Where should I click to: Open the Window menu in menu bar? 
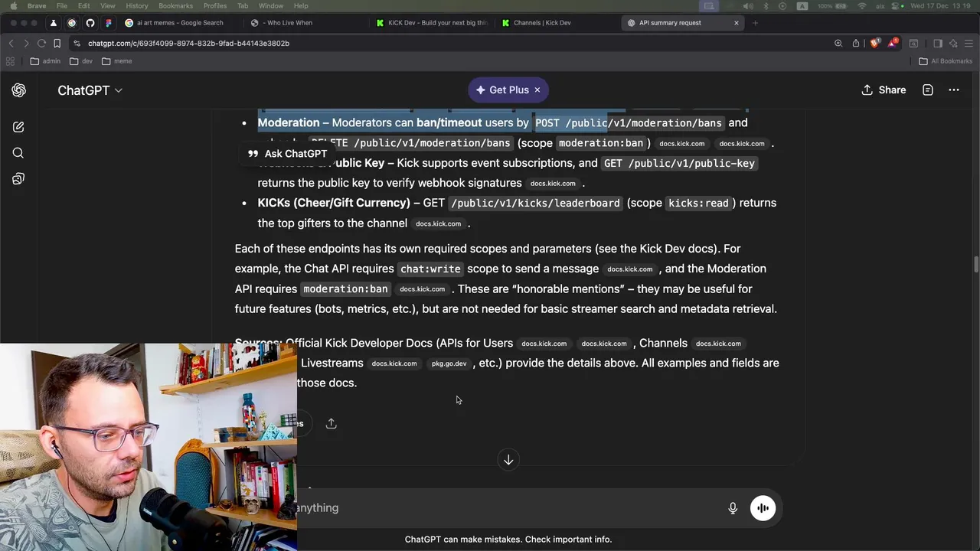[x=271, y=6]
